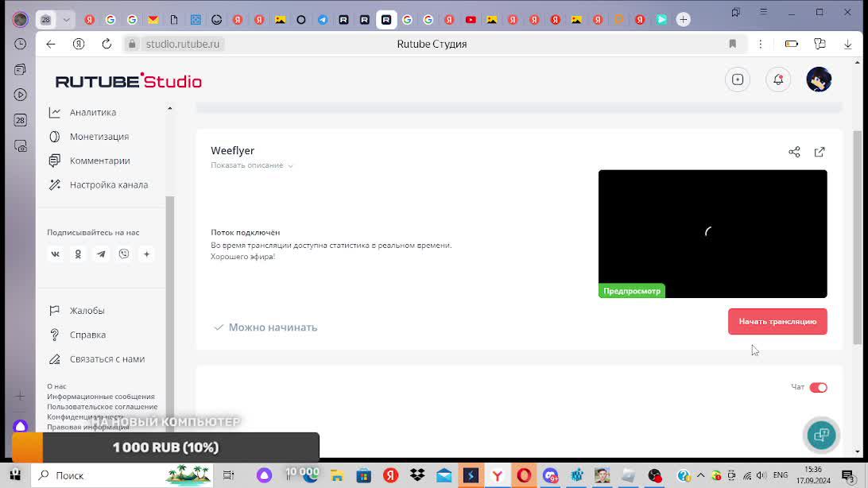Open the Telegram social link
The image size is (868, 488).
coord(101,254)
